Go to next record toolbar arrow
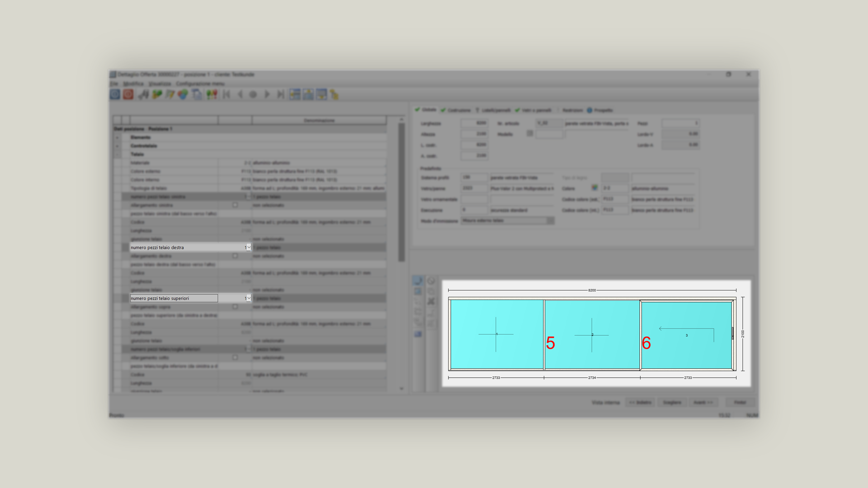 pyautogui.click(x=267, y=94)
